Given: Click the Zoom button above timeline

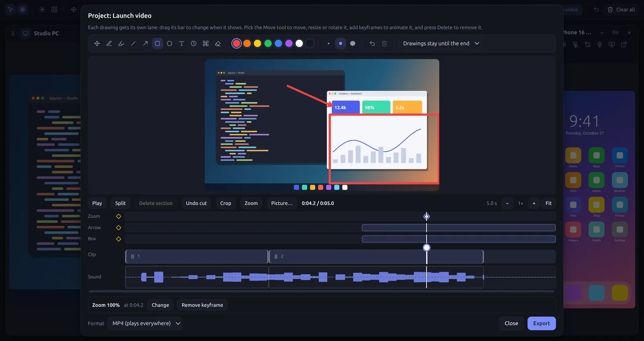Looking at the screenshot, I should tap(251, 203).
